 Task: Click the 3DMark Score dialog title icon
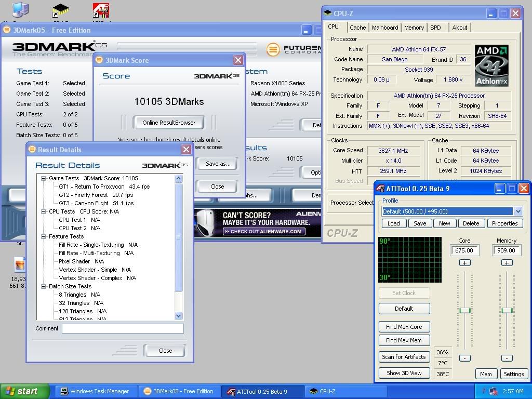99,60
